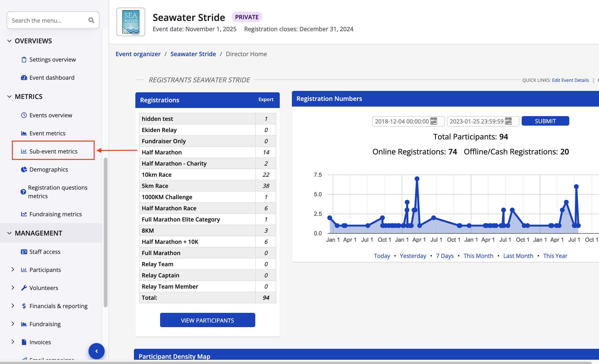Collapse the METRICS section chevron
The image size is (599, 364).
10,97
